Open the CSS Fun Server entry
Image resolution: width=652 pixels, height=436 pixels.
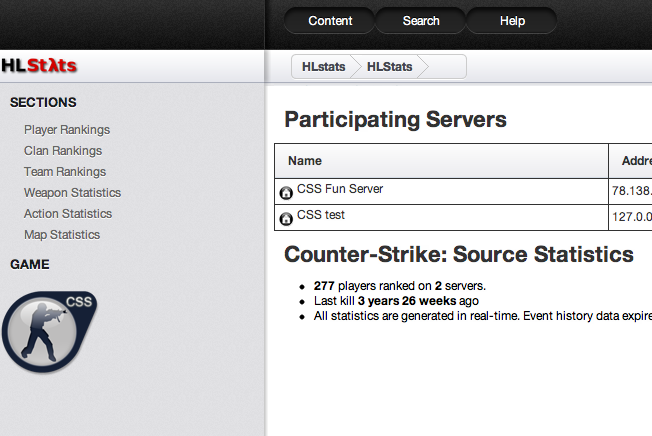click(340, 189)
